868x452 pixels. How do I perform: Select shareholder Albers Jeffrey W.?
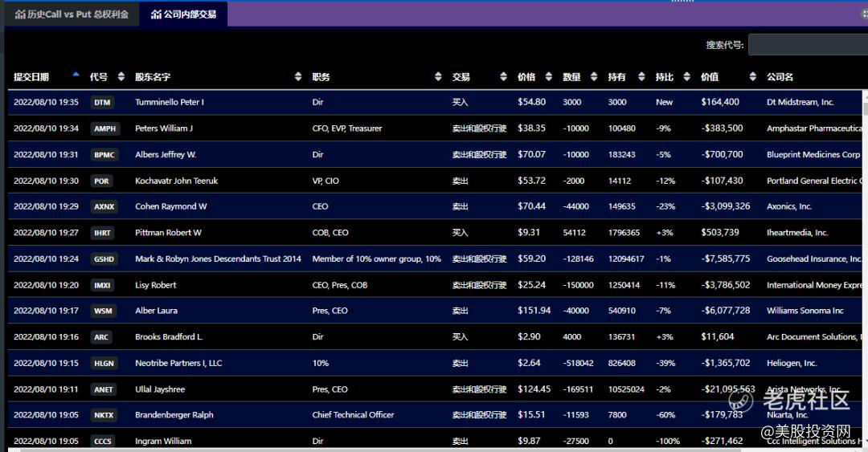point(166,155)
